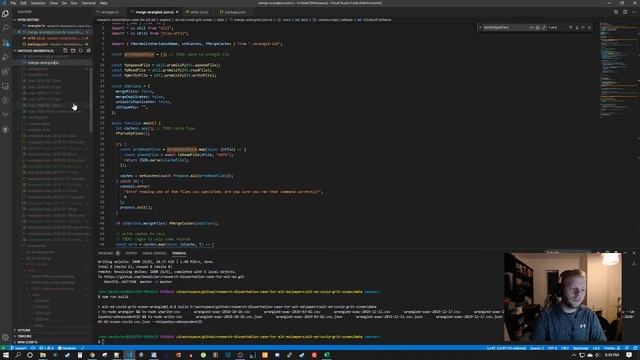The width and height of the screenshot is (640, 360).
Task: Open the Selection menu
Action: (x=38, y=3)
